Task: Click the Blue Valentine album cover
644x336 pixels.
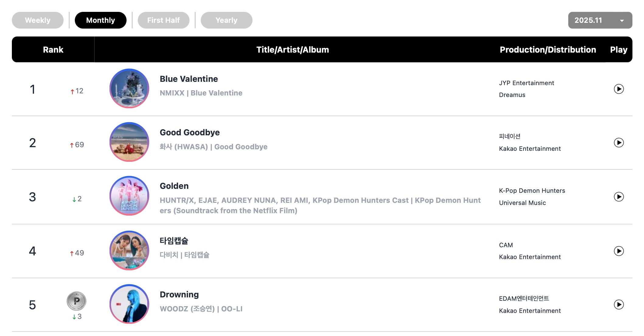Action: [129, 88]
